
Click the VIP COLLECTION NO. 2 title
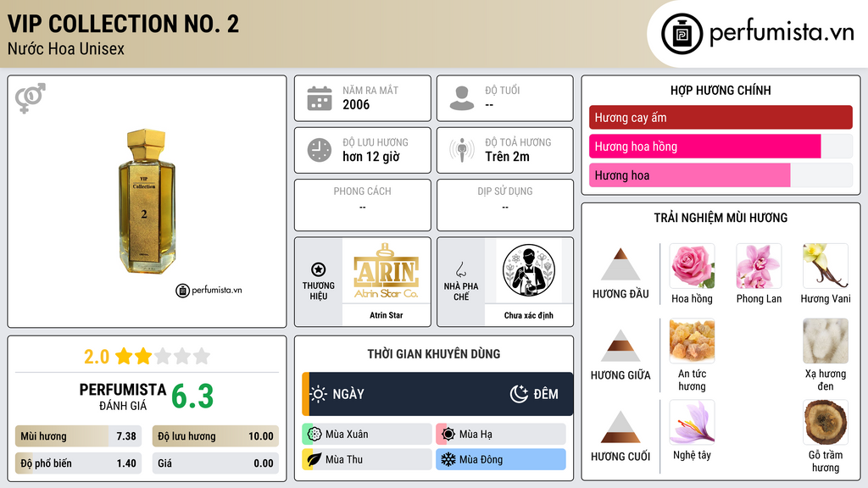(124, 24)
